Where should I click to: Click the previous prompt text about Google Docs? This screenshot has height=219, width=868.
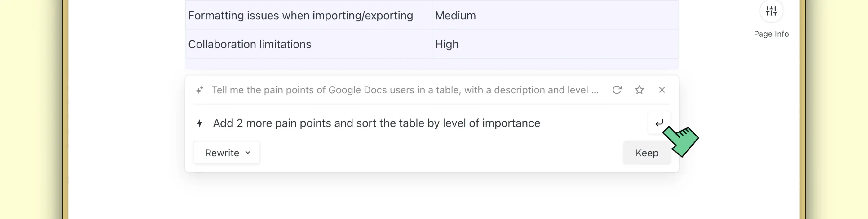(405, 90)
